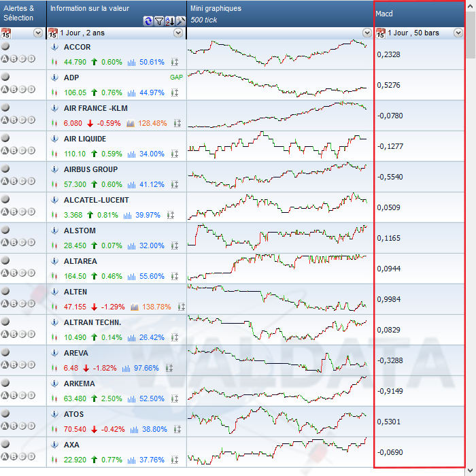Click the candlestick icon on ALTAREA row
This screenshot has height=476, width=476.
pos(54,276)
